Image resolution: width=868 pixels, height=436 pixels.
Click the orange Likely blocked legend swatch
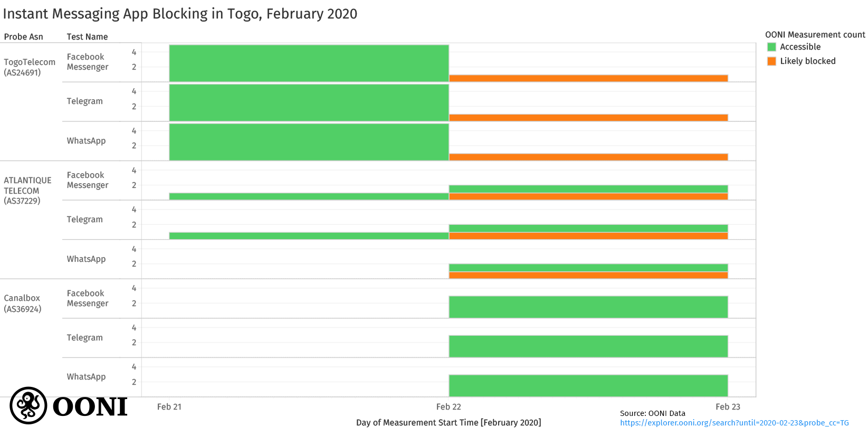click(x=771, y=61)
